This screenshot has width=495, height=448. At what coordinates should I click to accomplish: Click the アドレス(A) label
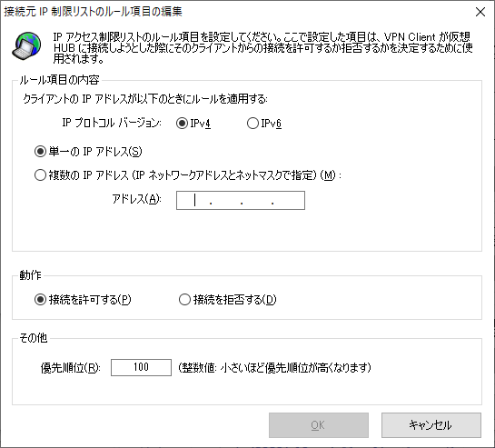(x=136, y=199)
